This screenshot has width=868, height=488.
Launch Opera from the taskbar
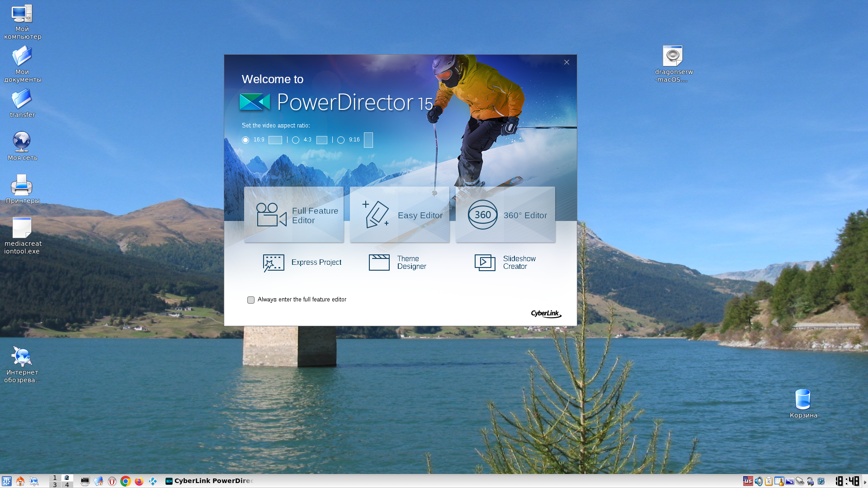click(x=112, y=481)
